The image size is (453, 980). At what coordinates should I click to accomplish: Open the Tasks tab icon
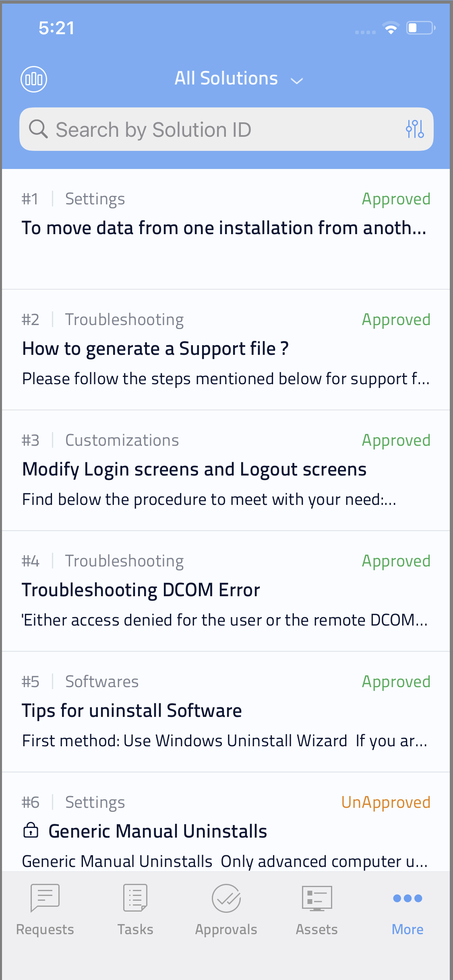point(135,898)
